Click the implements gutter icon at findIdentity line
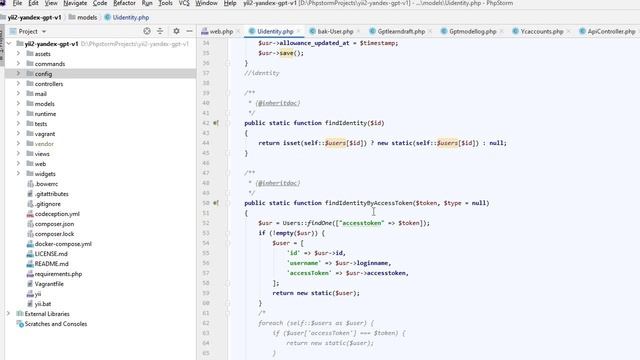This screenshot has width=640, height=360. tap(216, 123)
